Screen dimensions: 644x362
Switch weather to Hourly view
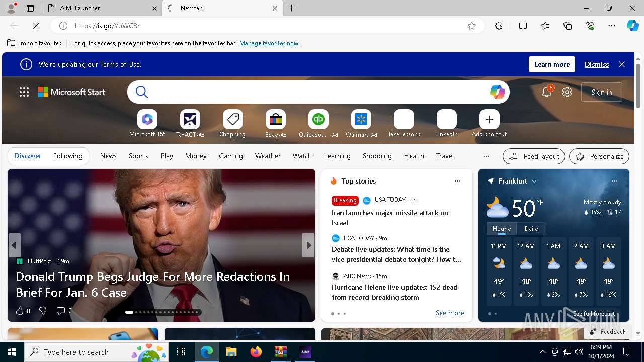(502, 229)
